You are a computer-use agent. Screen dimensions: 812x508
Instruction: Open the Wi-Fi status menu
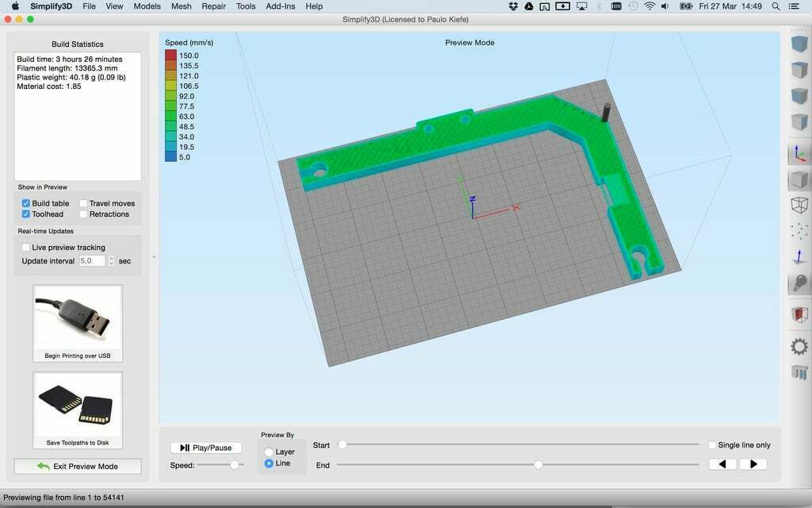pyautogui.click(x=649, y=6)
